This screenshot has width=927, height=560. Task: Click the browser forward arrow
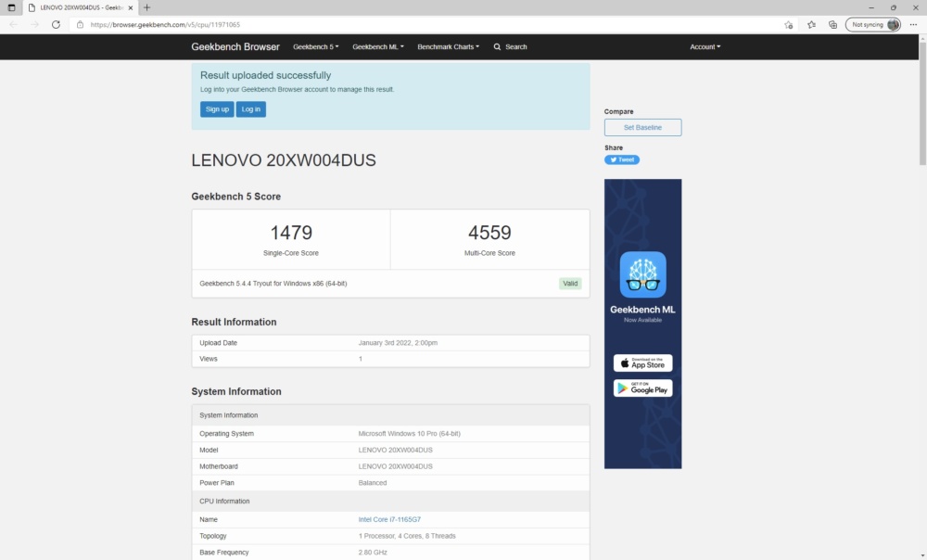click(x=35, y=25)
